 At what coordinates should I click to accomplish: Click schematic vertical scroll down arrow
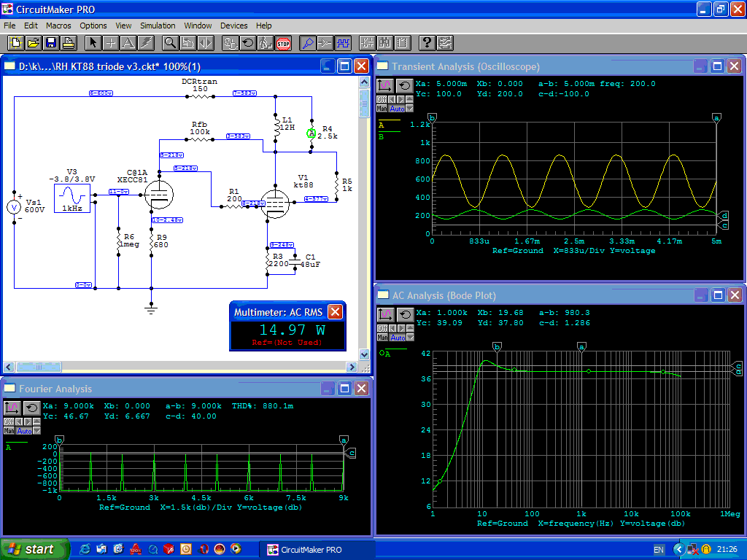click(364, 354)
